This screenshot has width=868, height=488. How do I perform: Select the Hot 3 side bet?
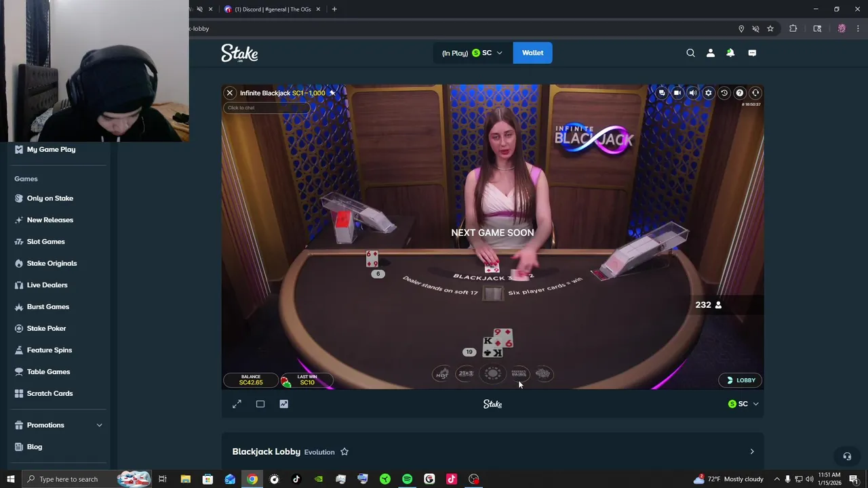[x=441, y=374]
